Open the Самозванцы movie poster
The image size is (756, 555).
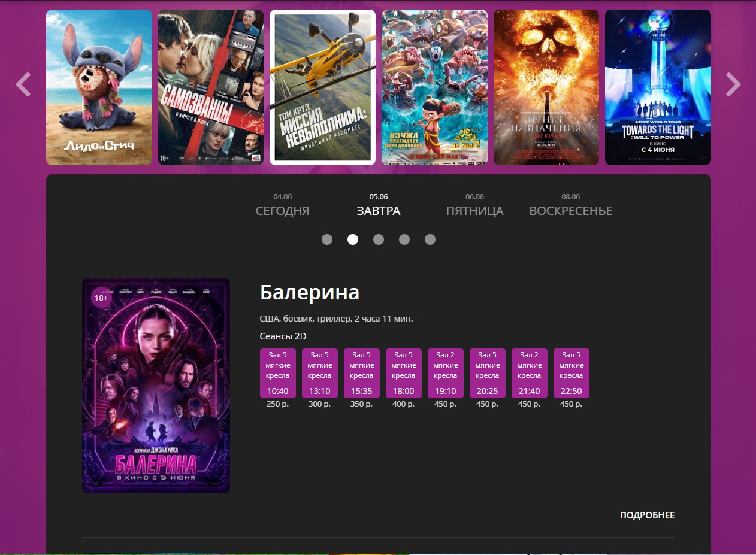[211, 87]
